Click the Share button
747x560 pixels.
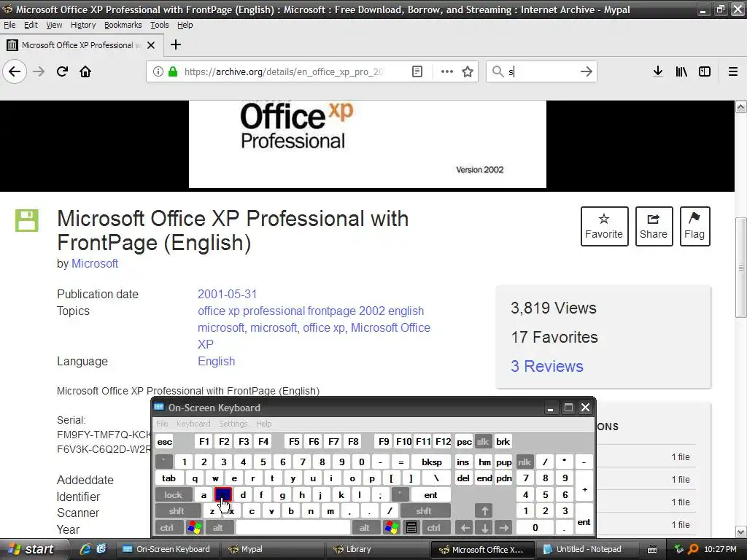(654, 226)
